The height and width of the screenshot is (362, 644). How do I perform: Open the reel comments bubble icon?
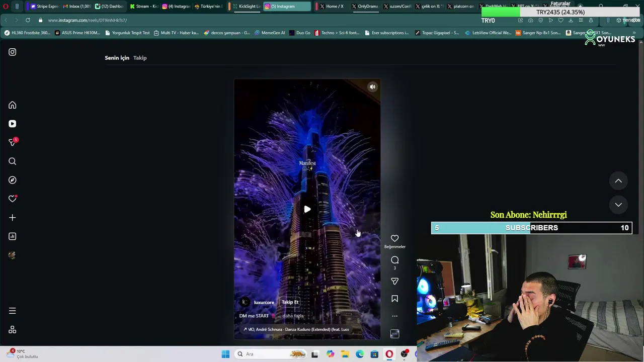point(395,260)
